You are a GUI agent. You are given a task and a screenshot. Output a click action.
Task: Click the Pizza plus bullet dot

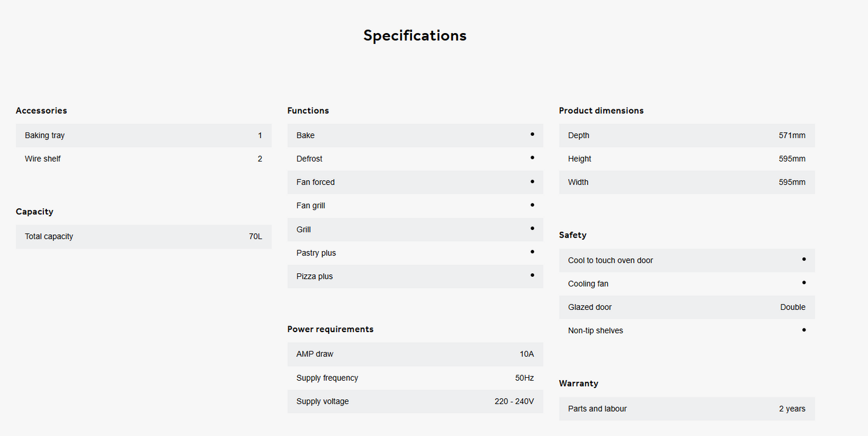[532, 275]
